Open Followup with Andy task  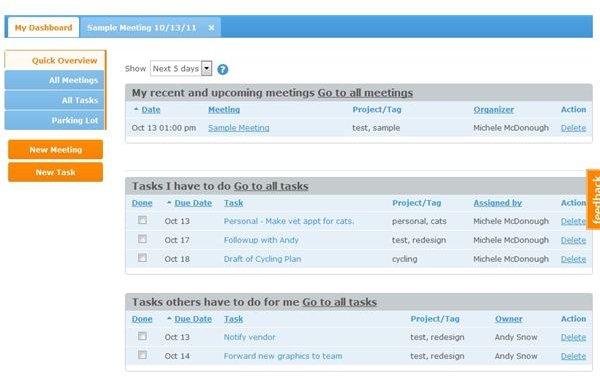pyautogui.click(x=261, y=240)
